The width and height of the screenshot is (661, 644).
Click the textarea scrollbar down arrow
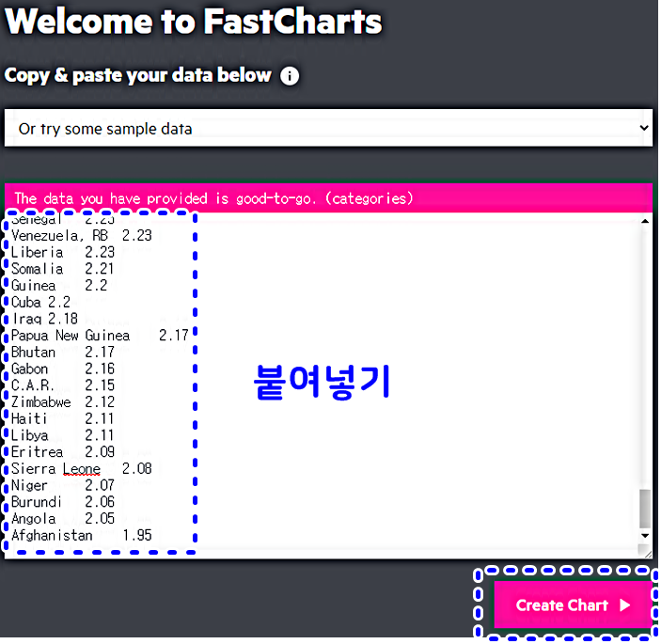[x=645, y=536]
